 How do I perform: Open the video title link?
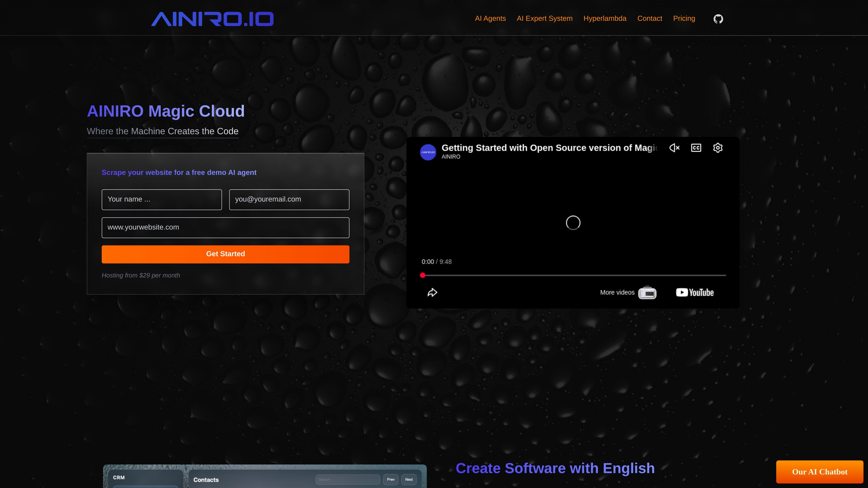click(549, 148)
